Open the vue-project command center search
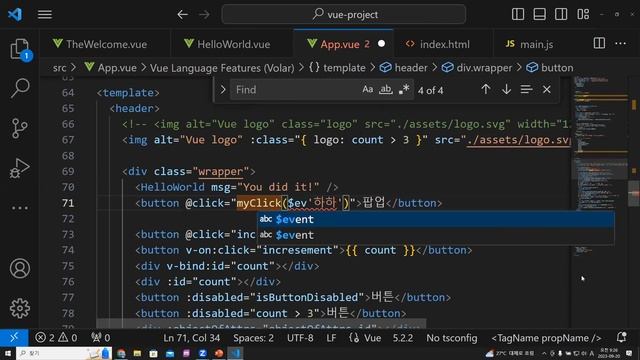Image resolution: width=640 pixels, height=360 pixels. pyautogui.click(x=344, y=14)
